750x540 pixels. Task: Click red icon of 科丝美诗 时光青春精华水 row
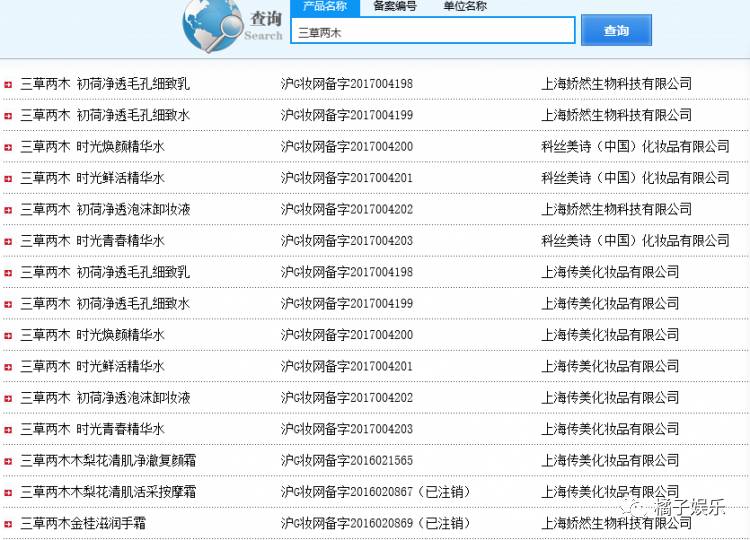coord(8,242)
